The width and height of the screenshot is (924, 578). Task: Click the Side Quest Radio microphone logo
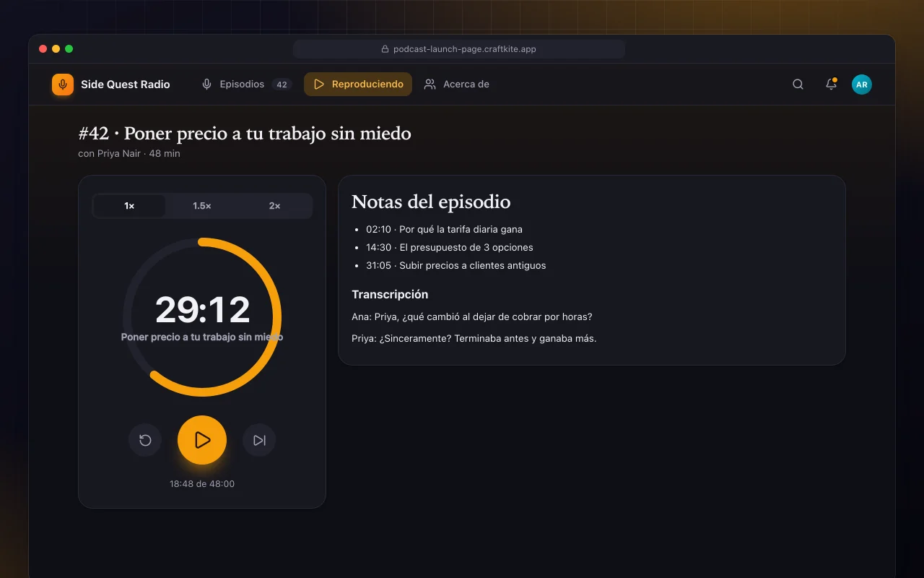pos(63,85)
